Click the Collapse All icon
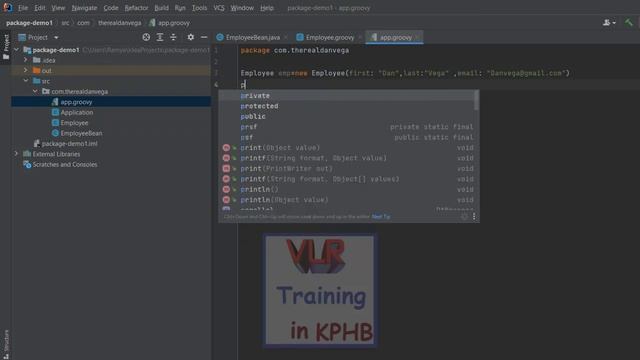Viewport: 640px width, 360px height. 173,37
